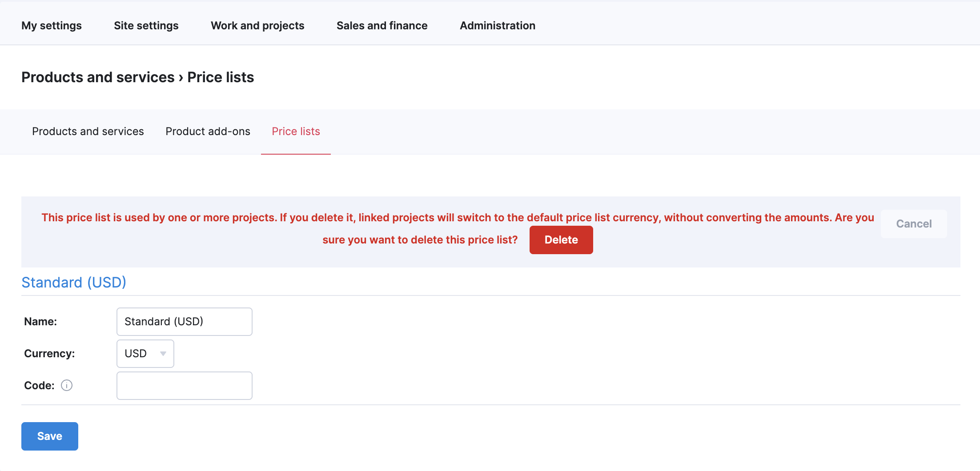Image resolution: width=980 pixels, height=471 pixels.
Task: Open the My settings menu
Action: [52, 26]
